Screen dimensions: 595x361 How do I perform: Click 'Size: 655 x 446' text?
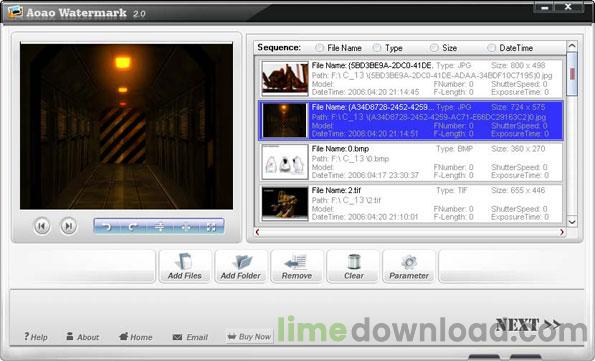(518, 190)
